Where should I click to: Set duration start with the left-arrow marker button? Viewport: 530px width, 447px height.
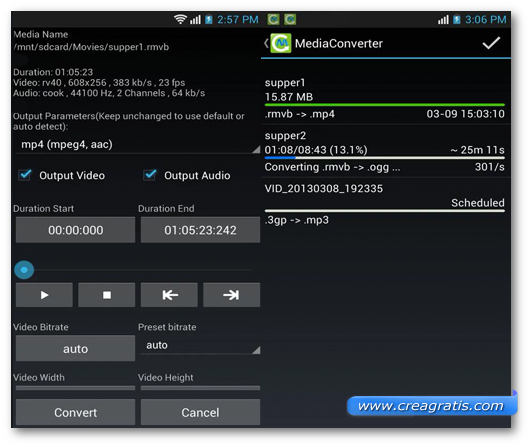(169, 295)
